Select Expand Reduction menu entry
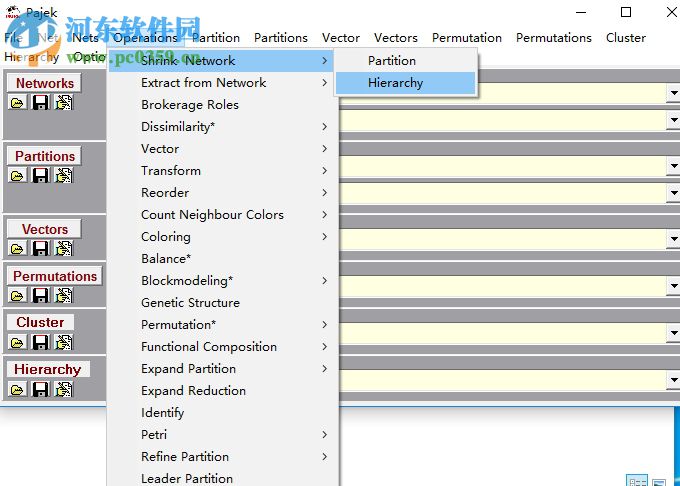Screen dimensions: 680x486 [x=223, y=391]
